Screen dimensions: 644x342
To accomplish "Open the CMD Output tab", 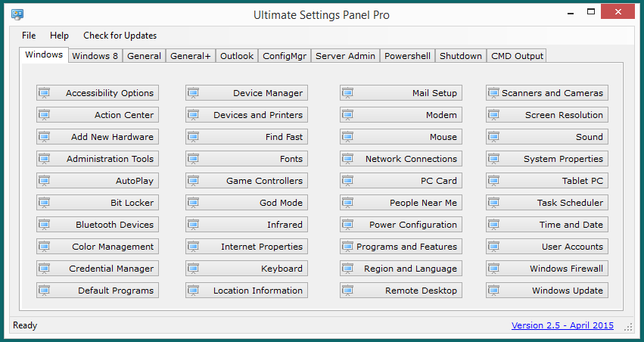I will click(x=517, y=56).
